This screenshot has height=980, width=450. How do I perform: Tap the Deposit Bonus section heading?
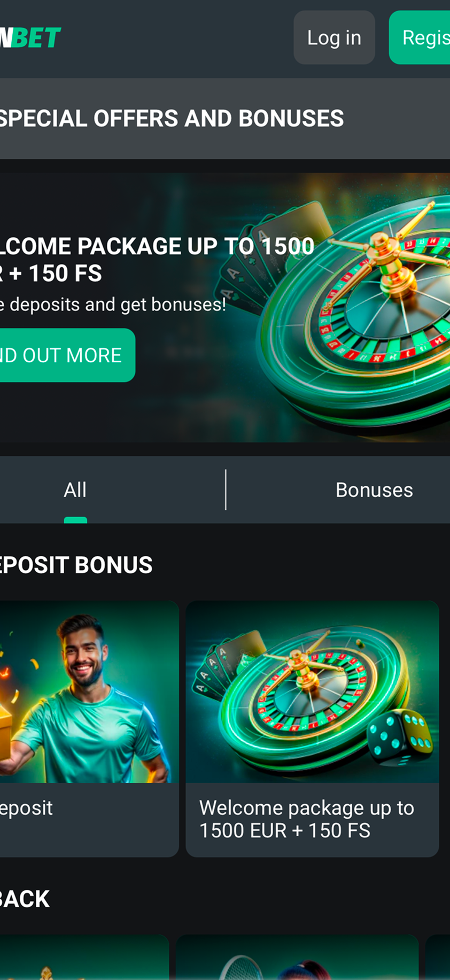point(76,565)
